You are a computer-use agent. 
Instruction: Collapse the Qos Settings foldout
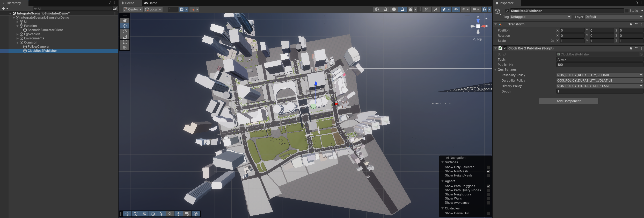click(x=495, y=70)
